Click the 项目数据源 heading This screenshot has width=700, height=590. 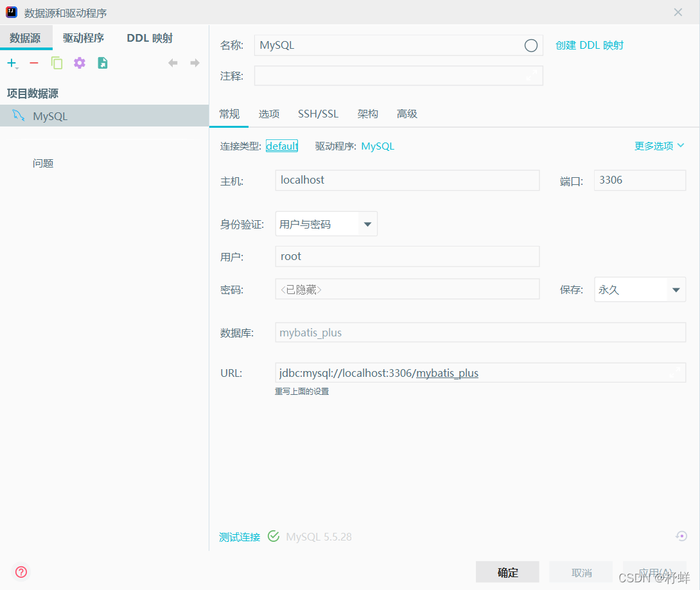[x=33, y=93]
